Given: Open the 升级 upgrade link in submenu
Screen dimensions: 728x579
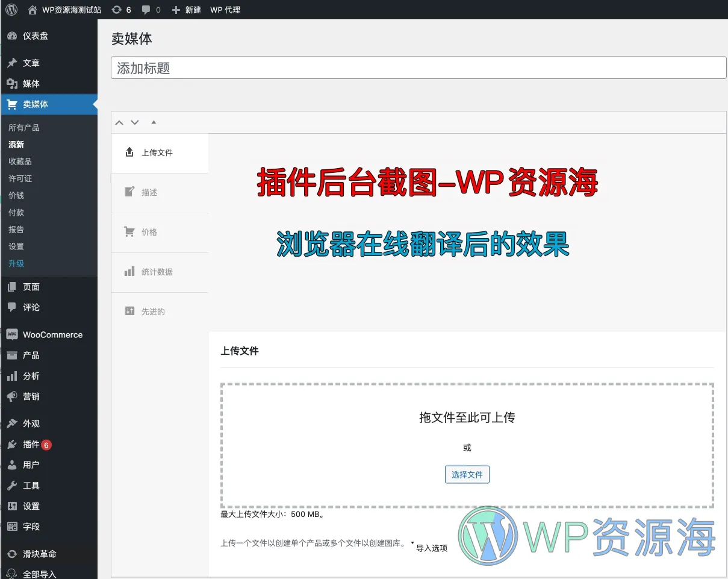Looking at the screenshot, I should pos(16,264).
